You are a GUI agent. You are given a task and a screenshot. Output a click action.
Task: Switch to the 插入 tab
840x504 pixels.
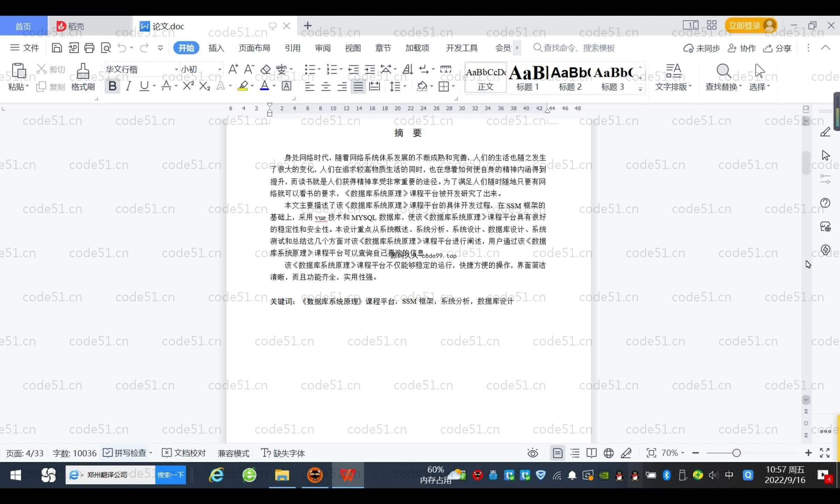pos(216,48)
